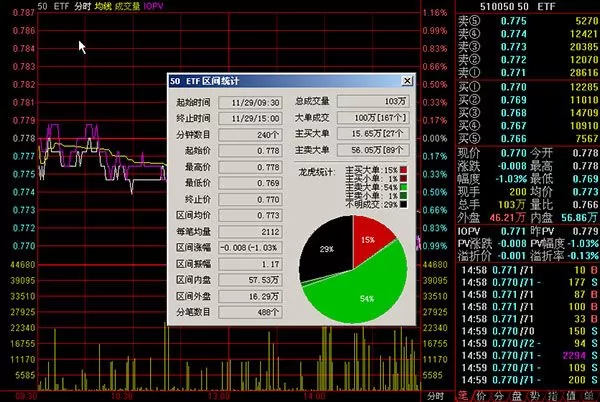Select the 指 tab
600x402 pixels.
[x=553, y=396]
